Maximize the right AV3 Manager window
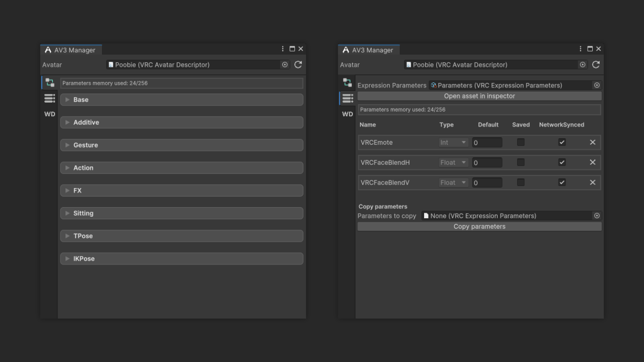Viewport: 644px width, 362px height. click(x=590, y=49)
